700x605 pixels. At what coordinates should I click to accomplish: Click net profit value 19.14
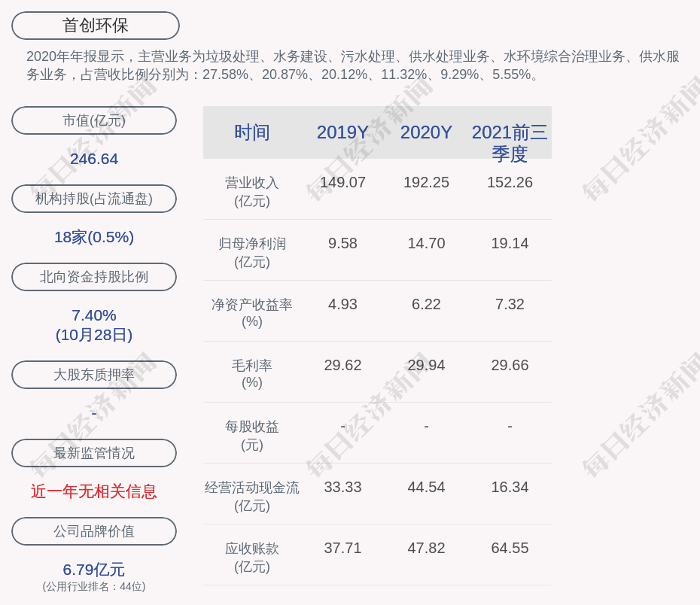click(x=510, y=243)
